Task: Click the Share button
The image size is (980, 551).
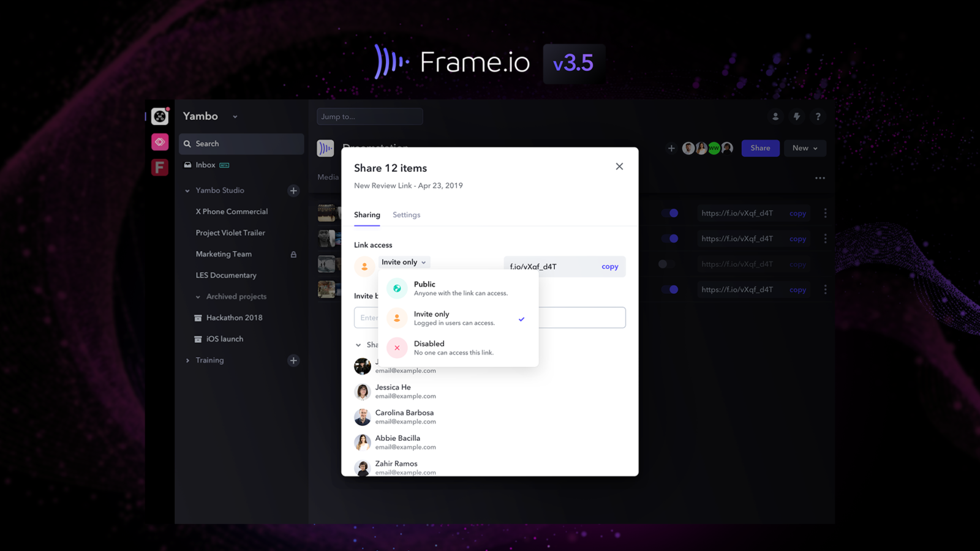Action: (760, 148)
